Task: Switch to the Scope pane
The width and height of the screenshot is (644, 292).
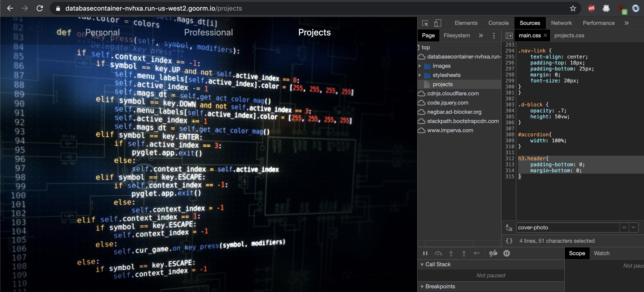Action: tap(577, 254)
